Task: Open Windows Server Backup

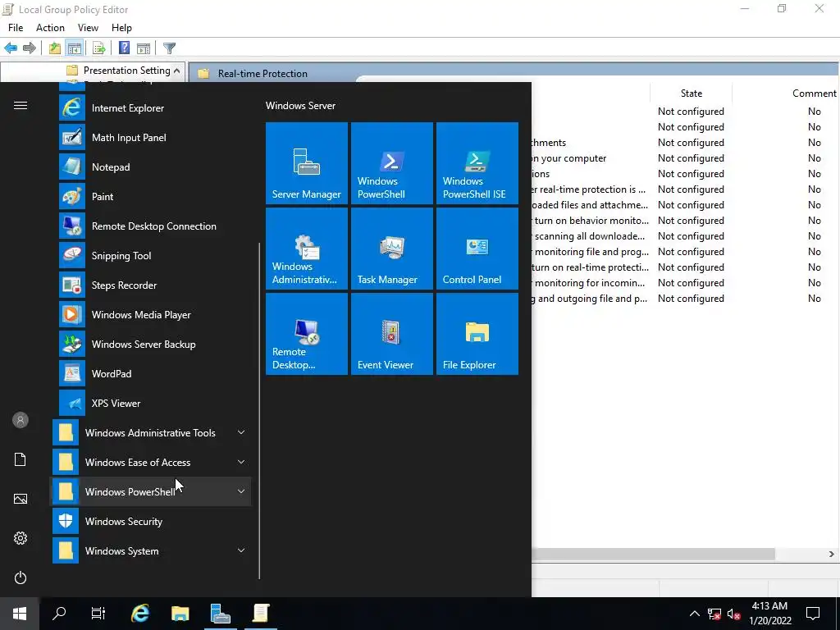Action: coord(151,344)
